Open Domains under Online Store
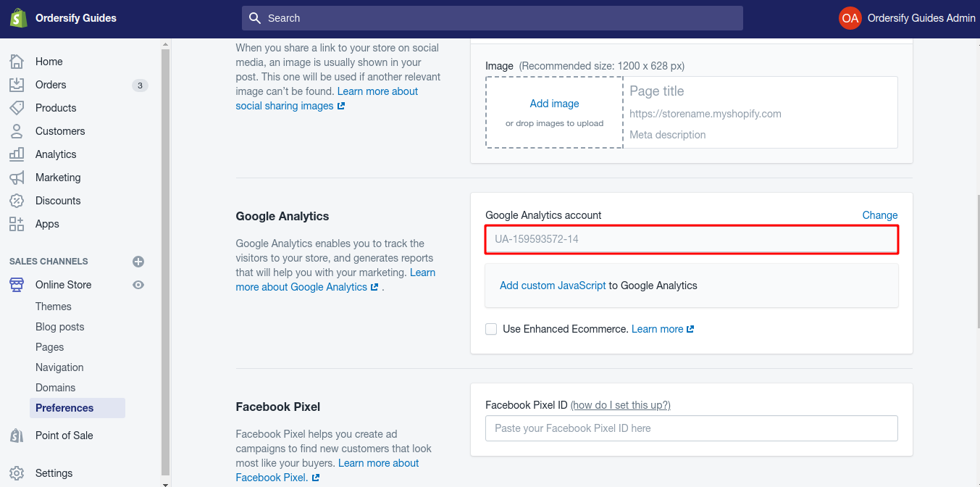The image size is (980, 487). pyautogui.click(x=56, y=388)
